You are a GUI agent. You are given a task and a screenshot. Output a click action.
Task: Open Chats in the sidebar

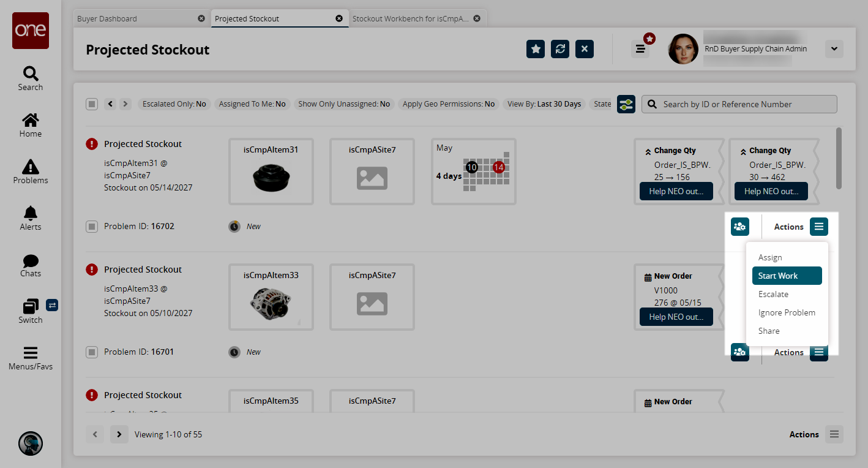(x=31, y=265)
